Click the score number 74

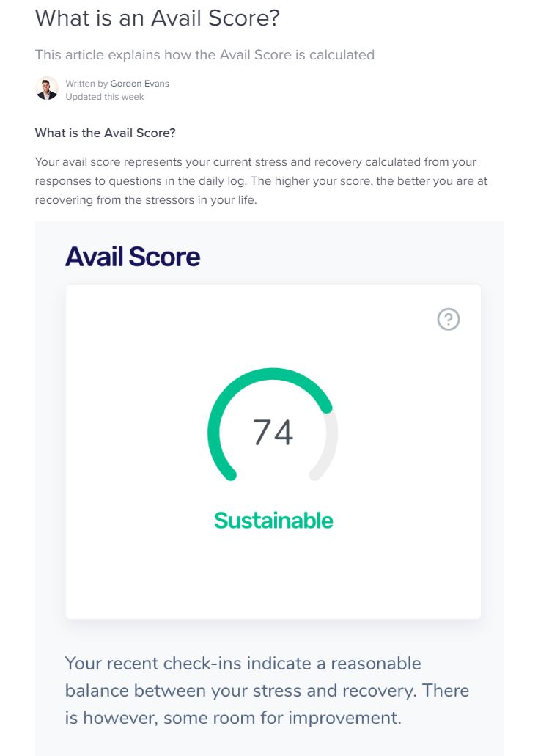pyautogui.click(x=273, y=432)
